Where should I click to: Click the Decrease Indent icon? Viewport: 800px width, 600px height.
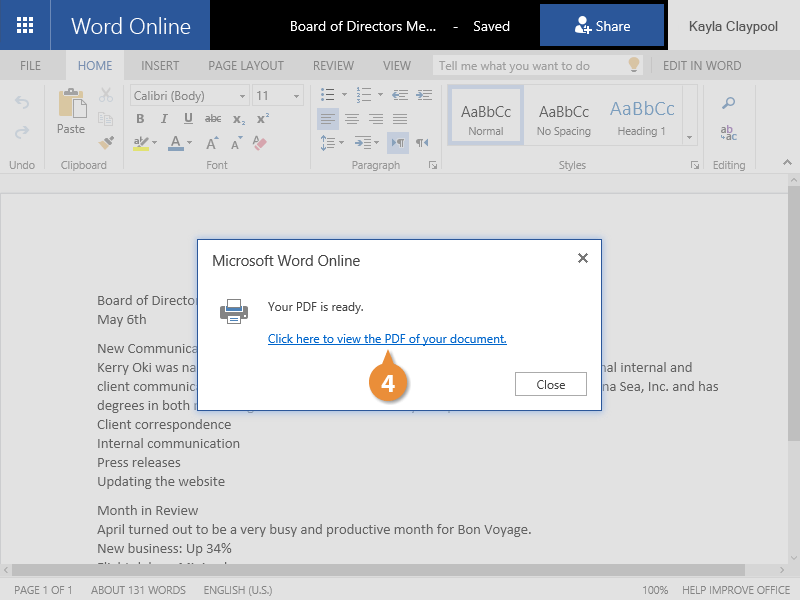point(398,95)
